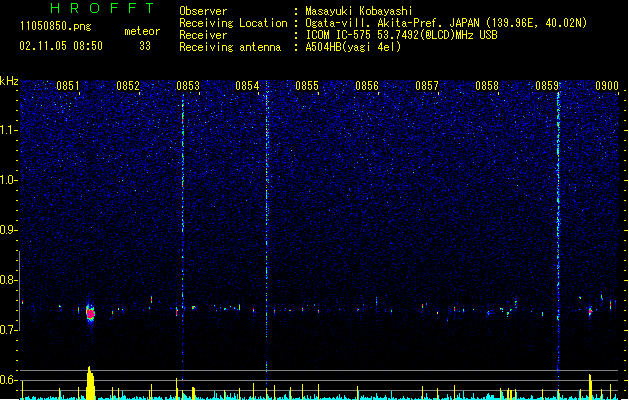
Task: Click the 0856 time marker
Action: coord(367,85)
